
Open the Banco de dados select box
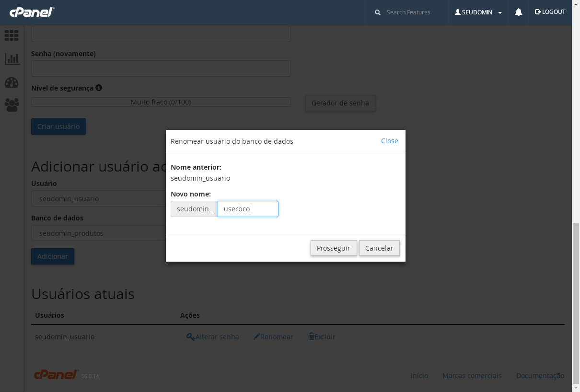point(98,233)
